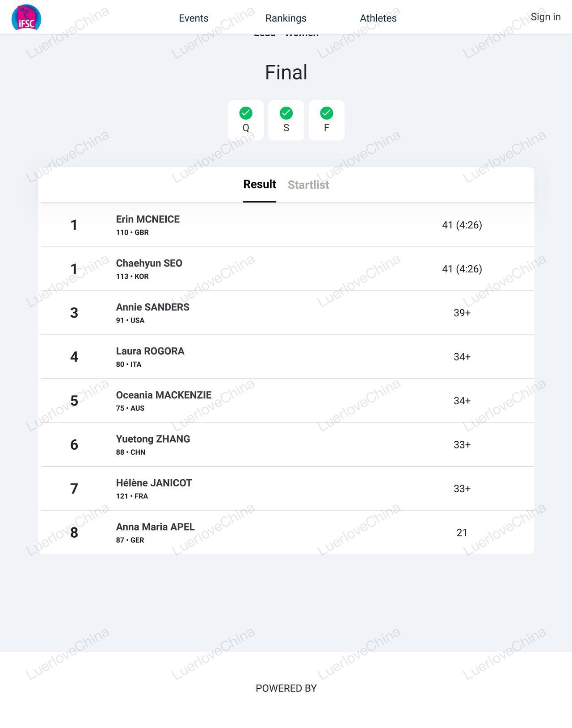Click Annie SANDERS score 39+
The image size is (572, 728).
tap(462, 313)
